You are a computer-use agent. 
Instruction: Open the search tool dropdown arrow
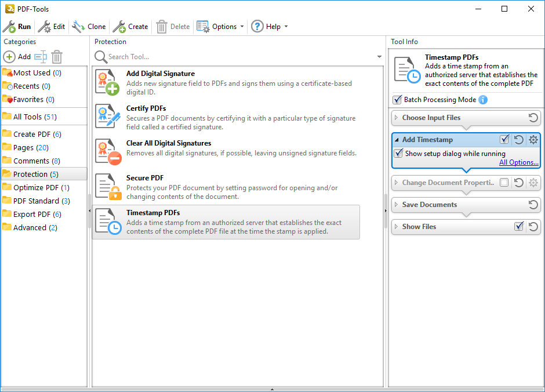[380, 57]
